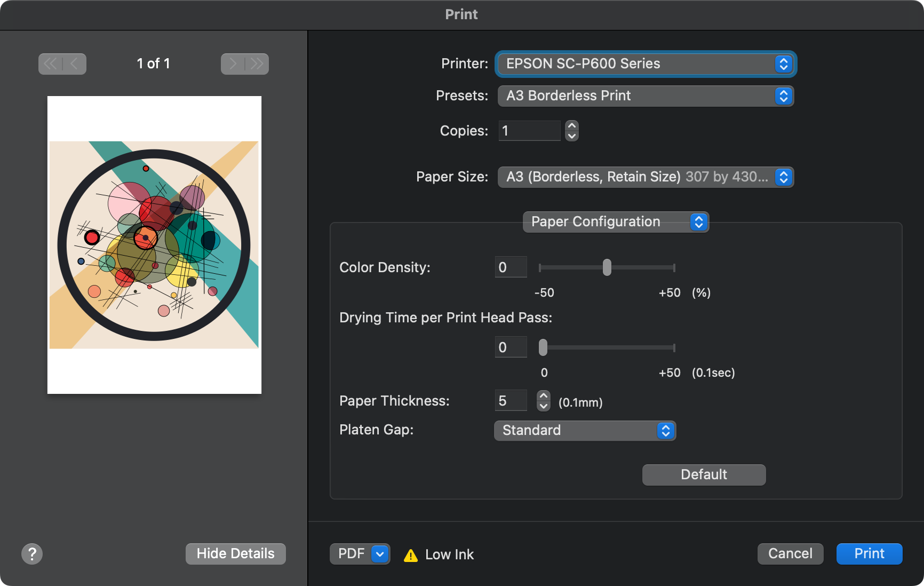Click the '1 of 1' page indicator
The height and width of the screenshot is (586, 924).
point(154,64)
